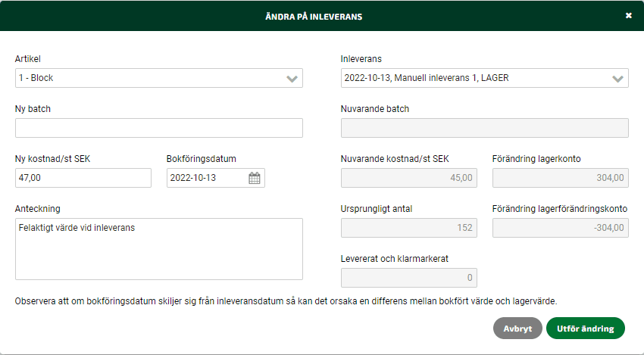Viewport: 644px width, 355px height.
Task: Click the Anteckning label
Action: click(x=38, y=209)
